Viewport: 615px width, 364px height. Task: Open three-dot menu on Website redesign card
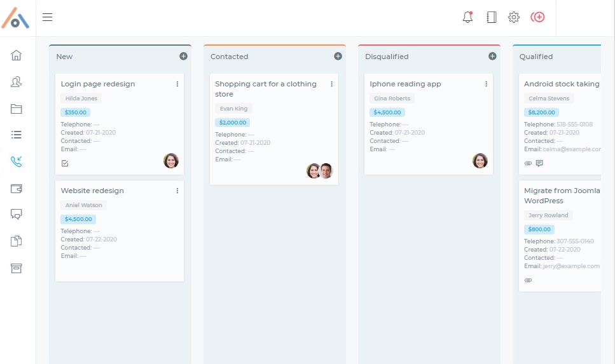point(177,191)
